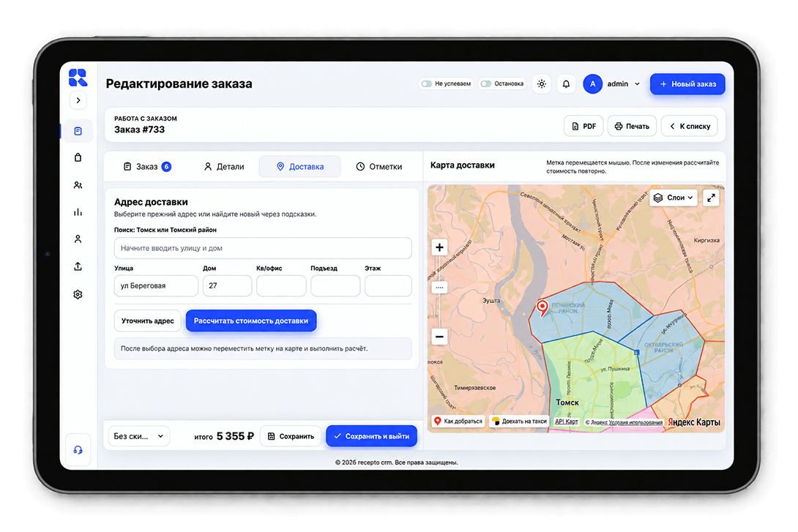Zoom out on the delivery map
This screenshot has height=532, width=798.
click(439, 336)
